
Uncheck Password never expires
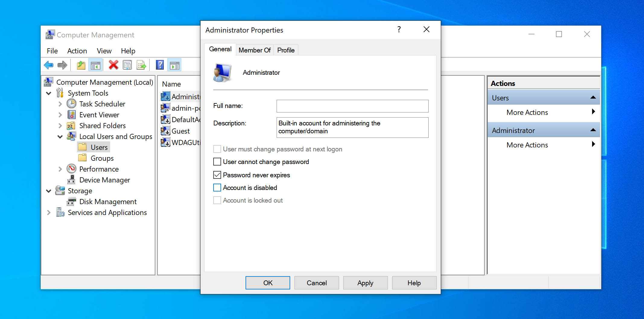pyautogui.click(x=217, y=175)
